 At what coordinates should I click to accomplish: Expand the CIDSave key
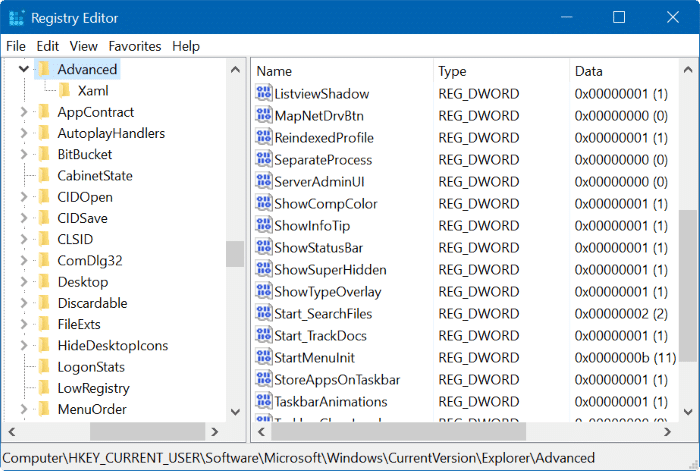point(24,218)
